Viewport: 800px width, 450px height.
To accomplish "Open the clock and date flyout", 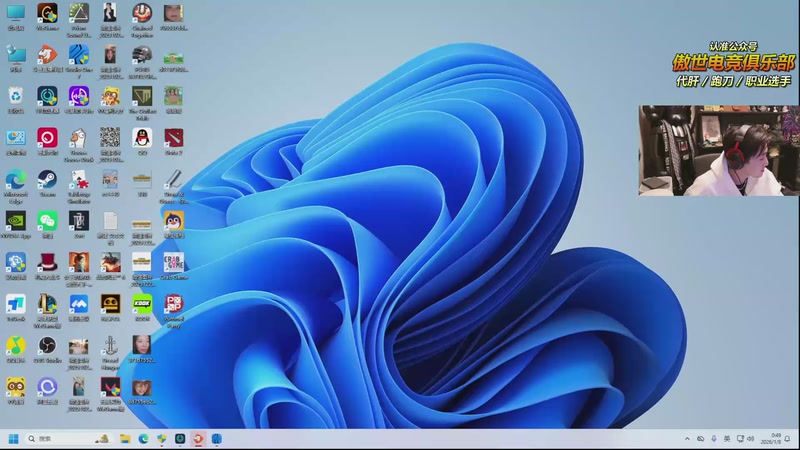I will 771,439.
